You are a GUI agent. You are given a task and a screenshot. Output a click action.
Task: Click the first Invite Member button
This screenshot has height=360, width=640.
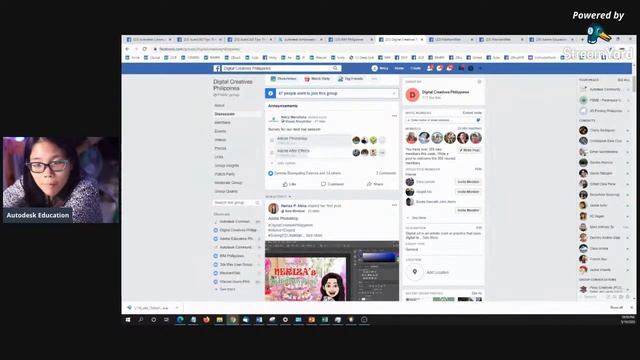pyautogui.click(x=468, y=182)
